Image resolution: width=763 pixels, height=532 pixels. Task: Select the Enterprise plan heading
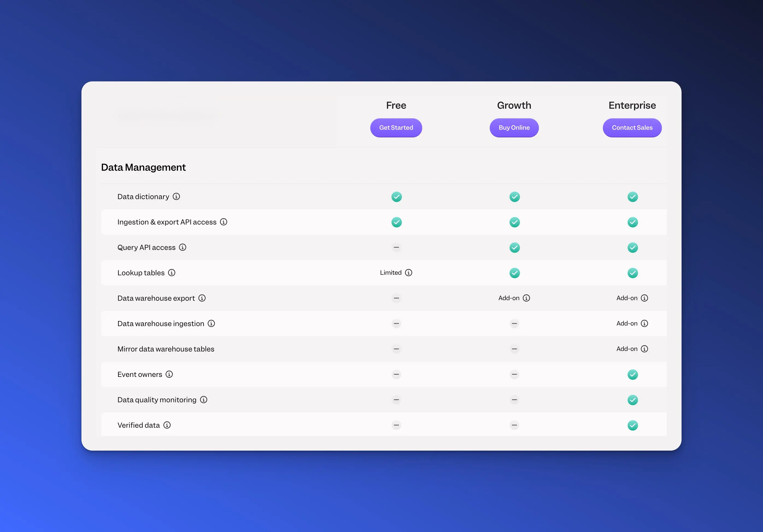[632, 105]
